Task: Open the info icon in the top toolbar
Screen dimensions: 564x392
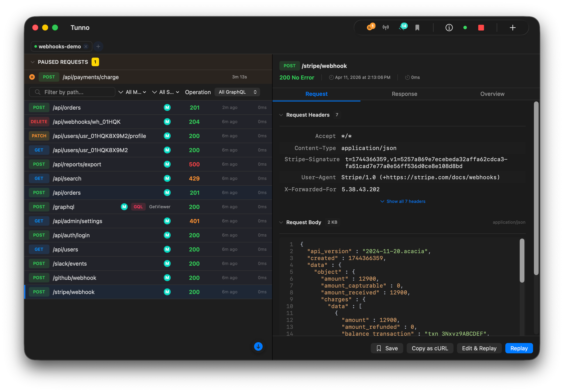Action: click(449, 28)
